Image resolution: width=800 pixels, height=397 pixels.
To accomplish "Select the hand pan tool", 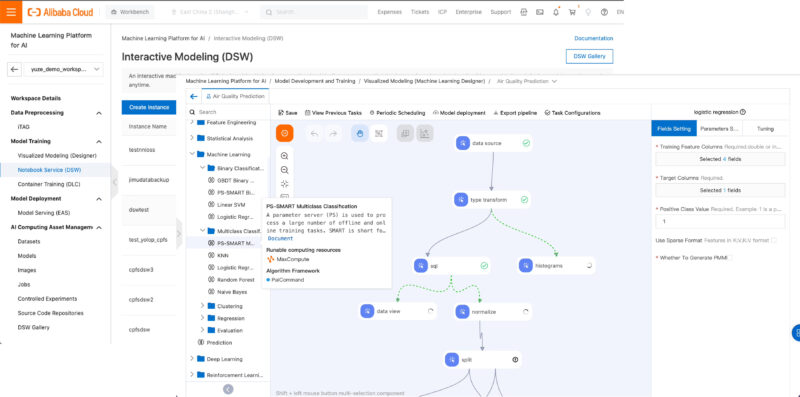I will point(360,133).
